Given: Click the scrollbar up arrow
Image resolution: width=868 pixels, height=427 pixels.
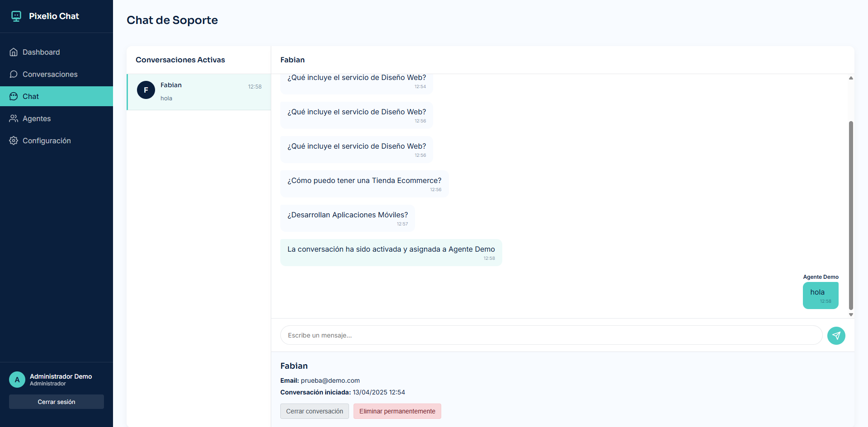Looking at the screenshot, I should [x=851, y=78].
